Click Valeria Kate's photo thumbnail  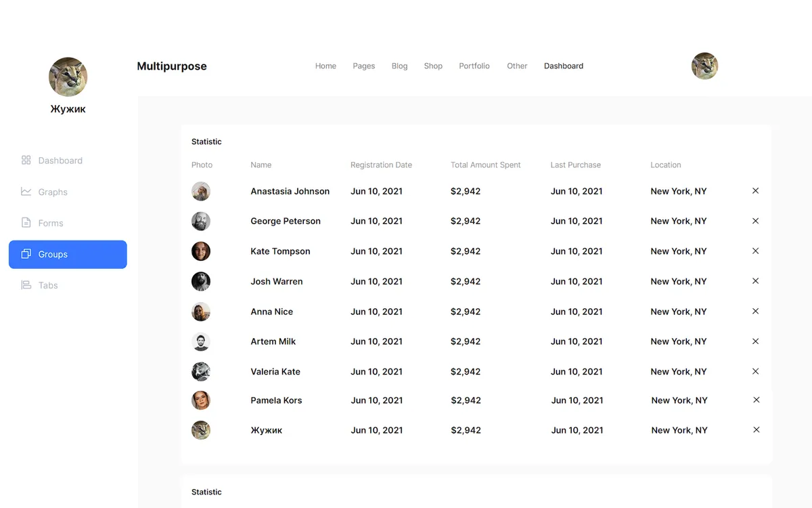(x=201, y=371)
